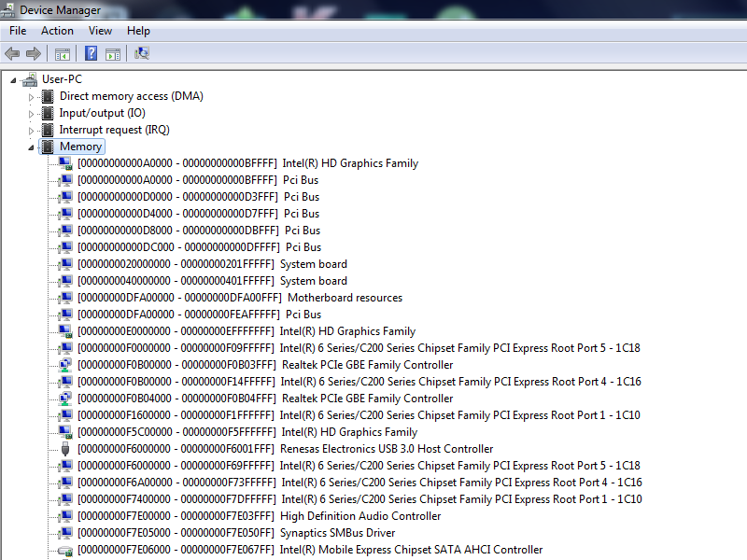Select the Direct memory access (DMA) label

(x=132, y=96)
